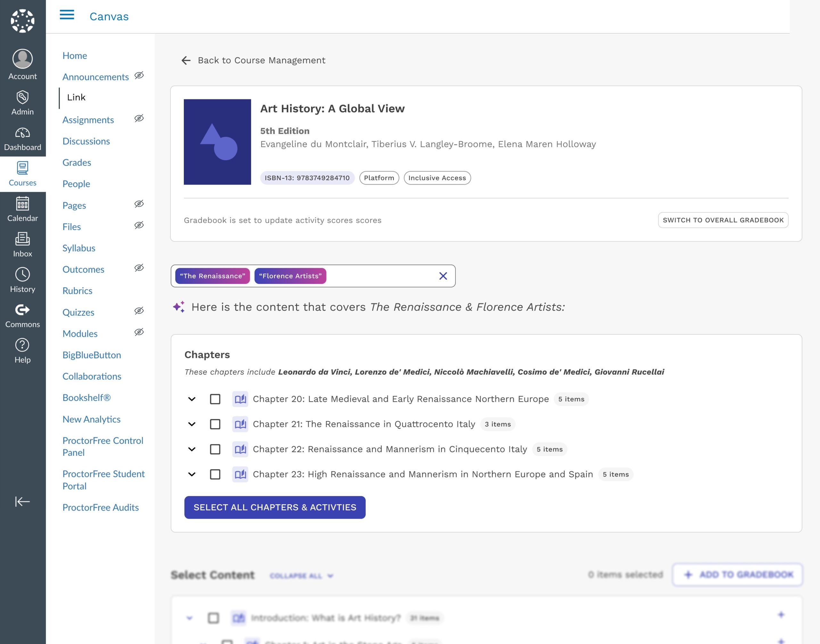This screenshot has height=644, width=820.
Task: Toggle Modules visibility eye icon
Action: [x=139, y=332]
